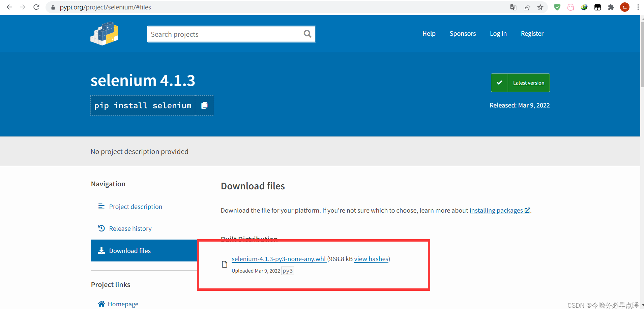Open the Help menu item
Image resolution: width=644 pixels, height=312 pixels.
click(x=429, y=33)
